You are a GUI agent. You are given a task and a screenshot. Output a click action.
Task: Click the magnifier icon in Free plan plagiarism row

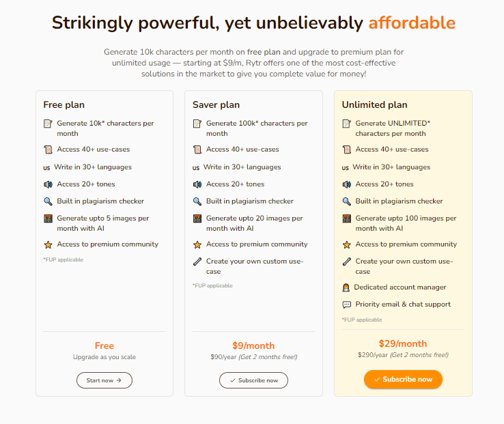pyautogui.click(x=48, y=201)
